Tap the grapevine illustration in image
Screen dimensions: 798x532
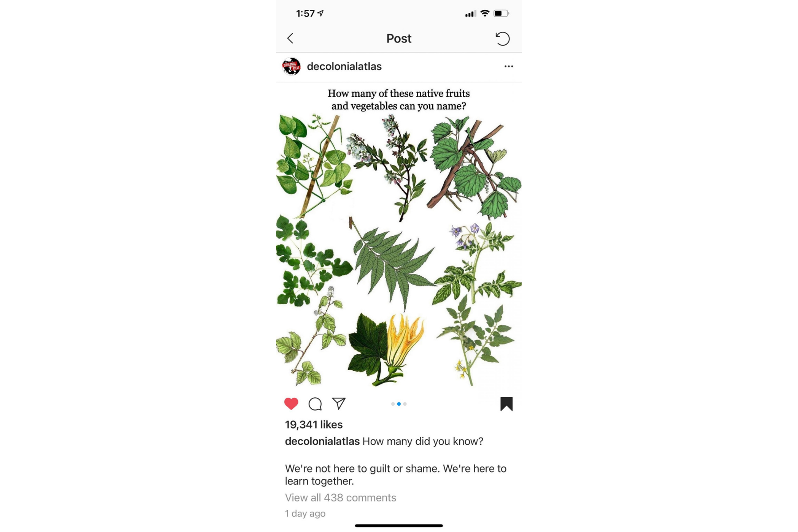point(474,167)
